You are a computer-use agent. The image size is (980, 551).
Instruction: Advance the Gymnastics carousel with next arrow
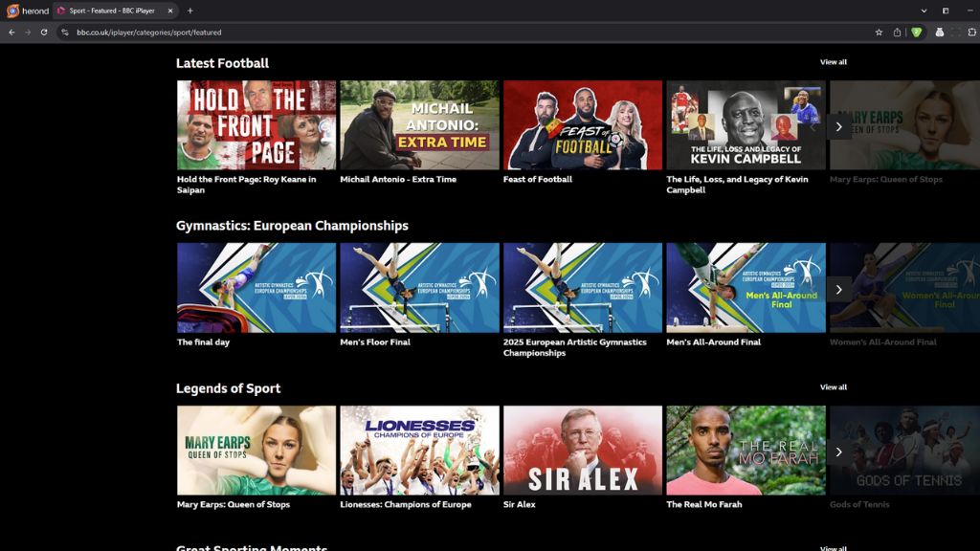(838, 290)
